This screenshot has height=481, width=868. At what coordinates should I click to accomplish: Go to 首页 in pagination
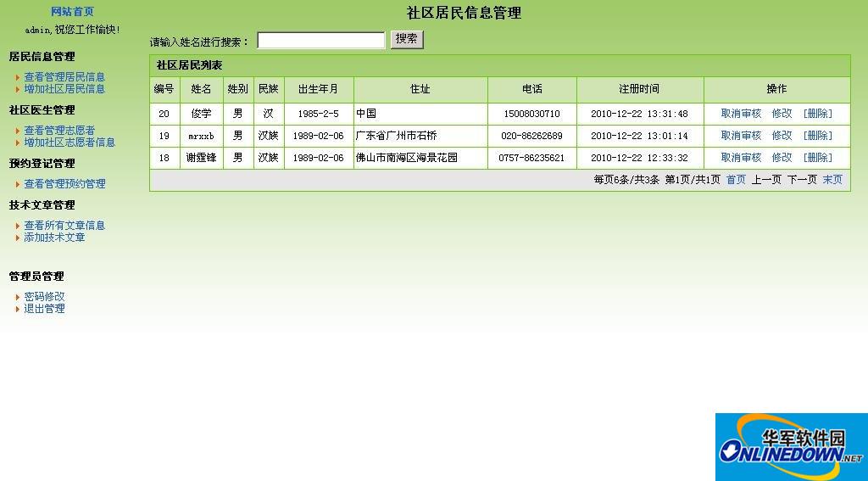(x=736, y=180)
